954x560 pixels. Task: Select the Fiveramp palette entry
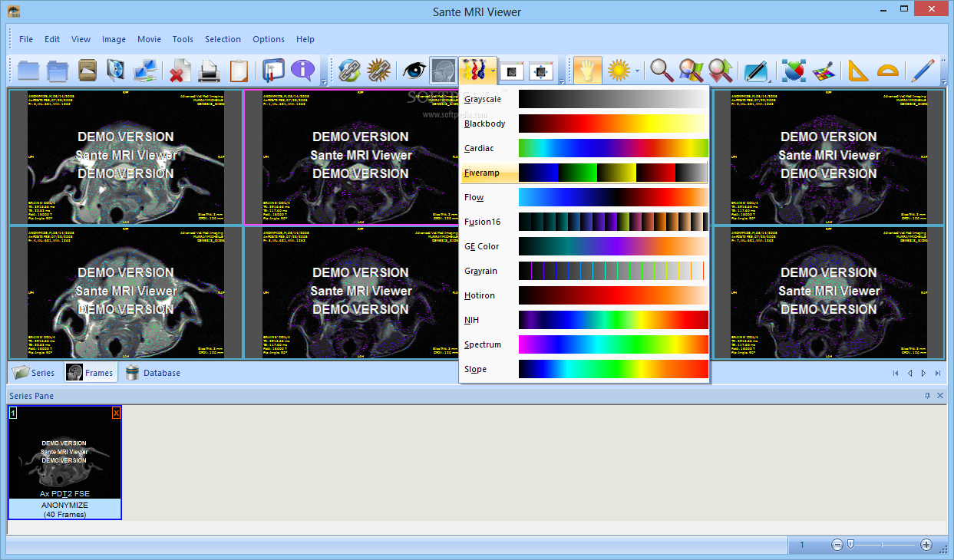pyautogui.click(x=584, y=173)
